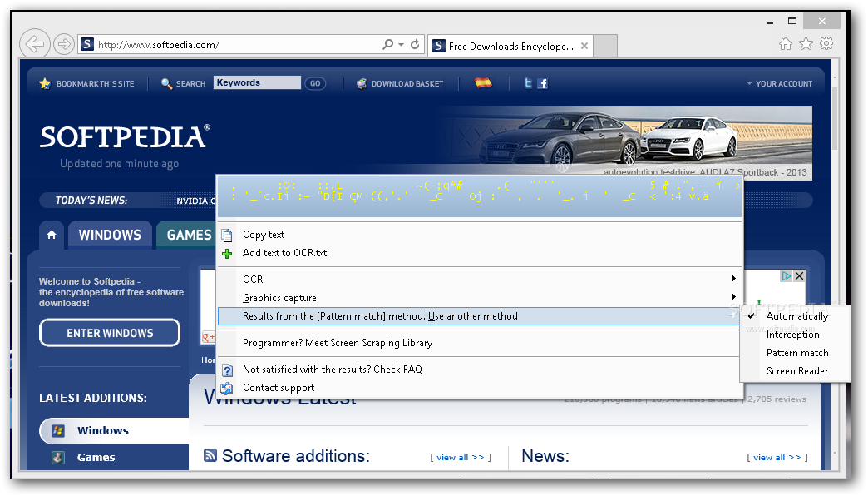Open the Softpedia Facebook icon
Image resolution: width=868 pixels, height=496 pixels.
click(x=543, y=84)
